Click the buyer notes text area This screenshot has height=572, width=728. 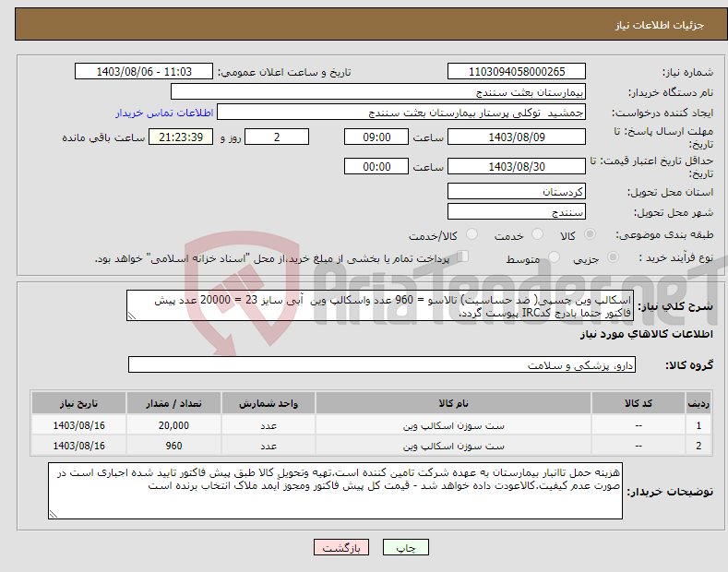click(x=335, y=491)
